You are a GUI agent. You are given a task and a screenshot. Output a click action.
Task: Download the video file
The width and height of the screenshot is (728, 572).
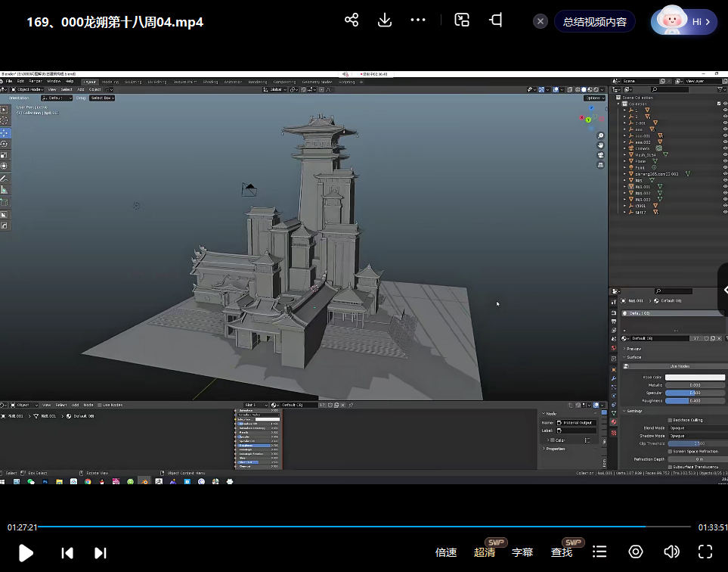[x=385, y=20]
